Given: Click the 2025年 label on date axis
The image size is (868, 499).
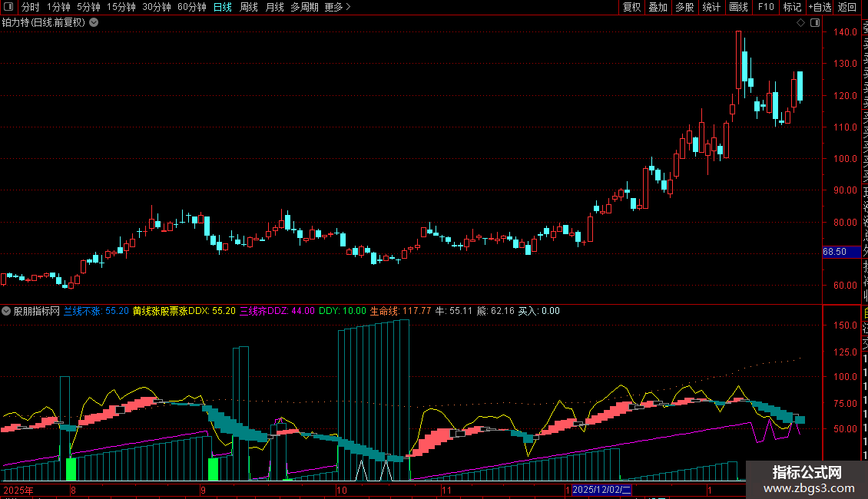Looking at the screenshot, I should [18, 490].
